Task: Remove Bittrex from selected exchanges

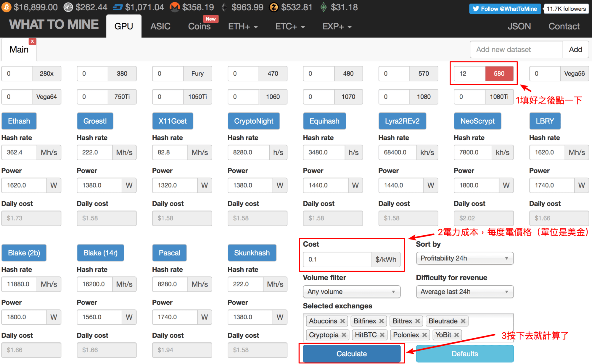Action: (x=418, y=321)
